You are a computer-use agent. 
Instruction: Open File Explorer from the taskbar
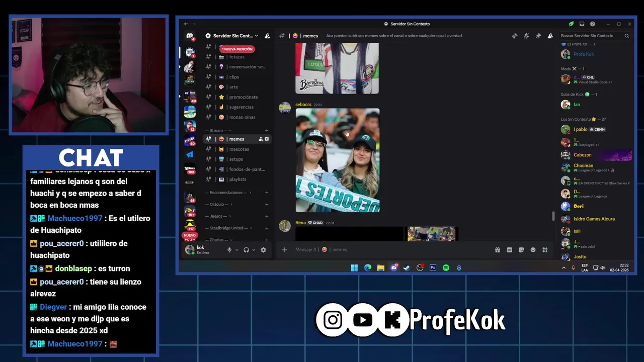[x=380, y=268]
